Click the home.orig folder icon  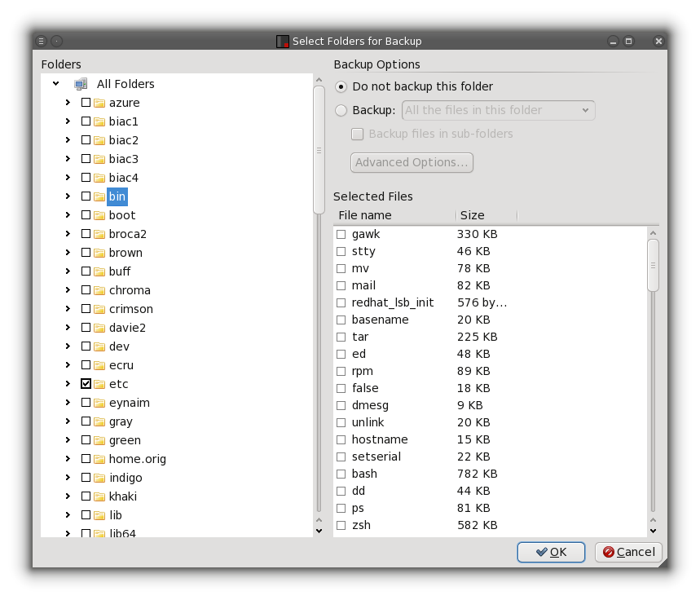tap(100, 459)
